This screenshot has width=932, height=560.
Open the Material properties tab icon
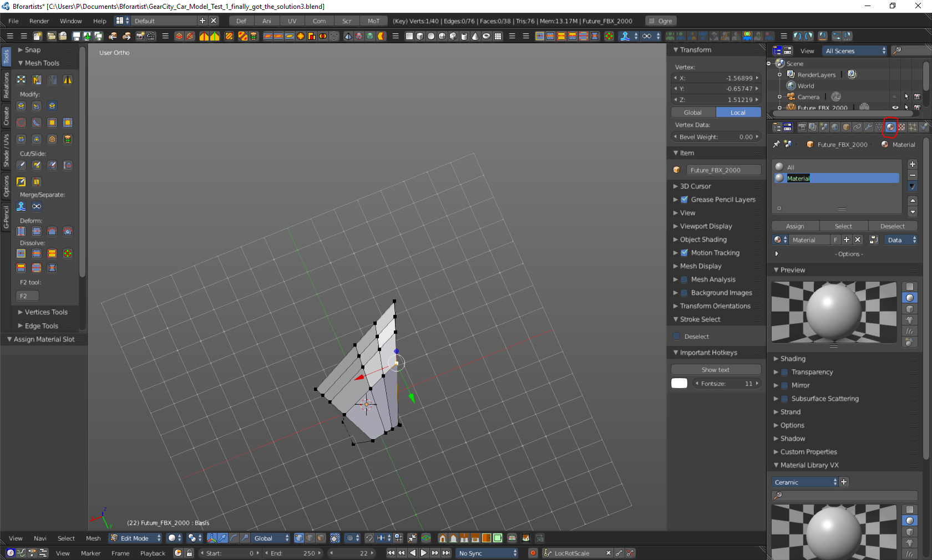[x=890, y=127]
